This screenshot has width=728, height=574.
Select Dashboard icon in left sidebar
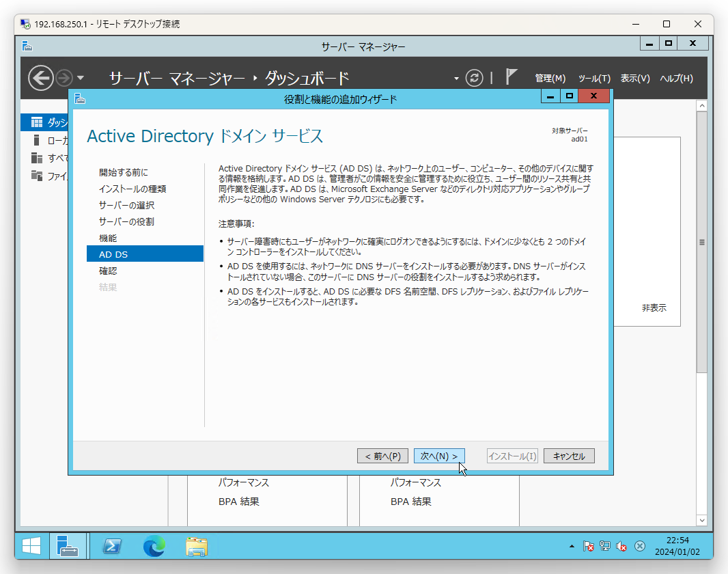pos(37,122)
